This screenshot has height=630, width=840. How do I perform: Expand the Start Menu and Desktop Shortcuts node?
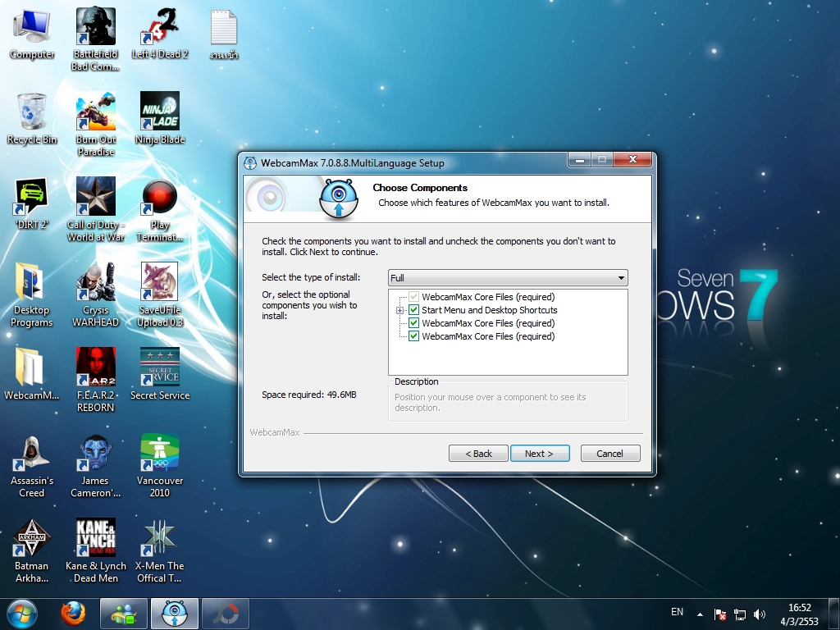click(x=399, y=310)
